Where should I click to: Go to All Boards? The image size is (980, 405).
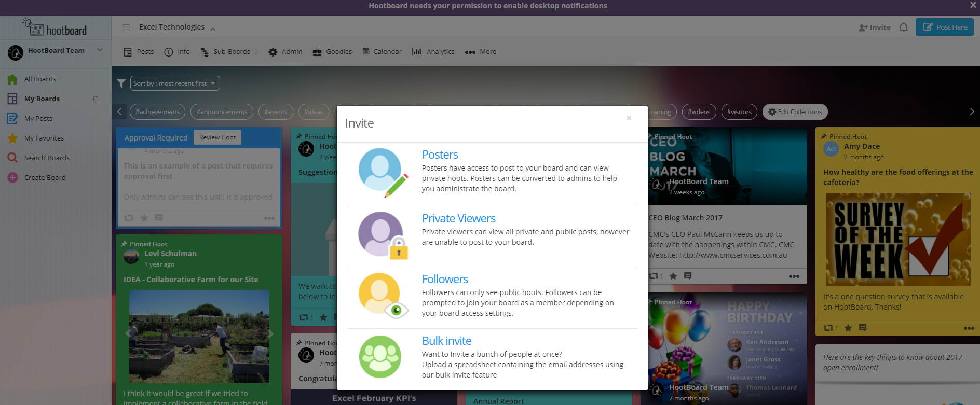click(40, 79)
